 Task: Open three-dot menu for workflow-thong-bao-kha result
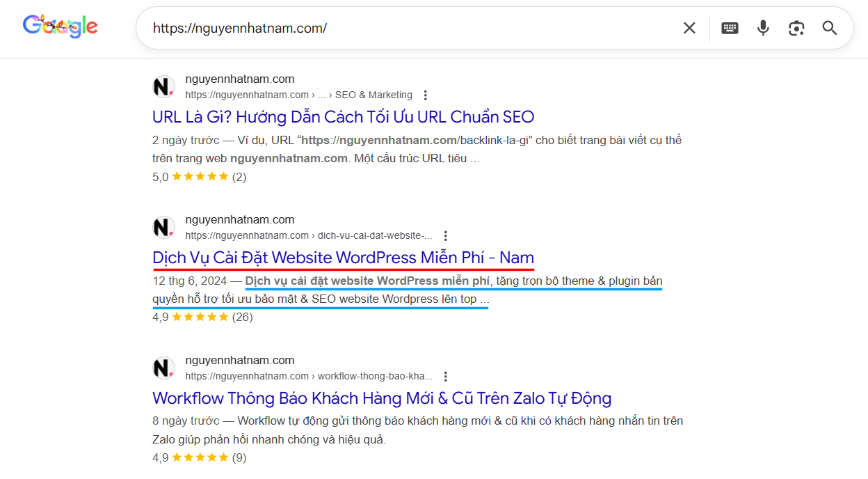click(x=446, y=377)
